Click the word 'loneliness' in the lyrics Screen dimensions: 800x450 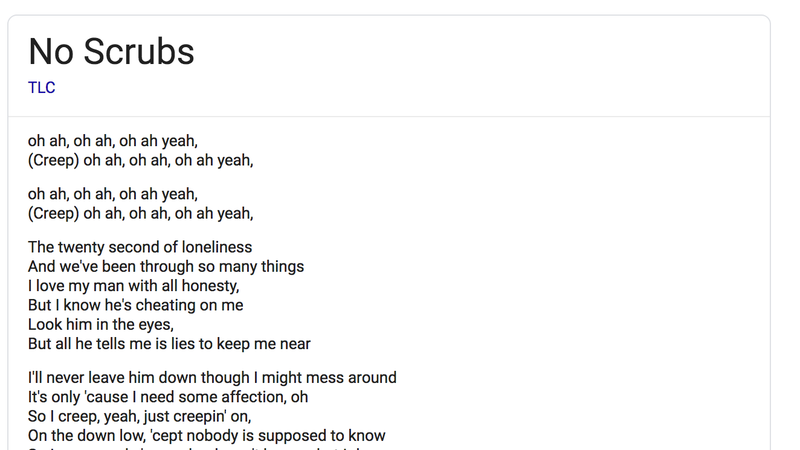coord(217,247)
